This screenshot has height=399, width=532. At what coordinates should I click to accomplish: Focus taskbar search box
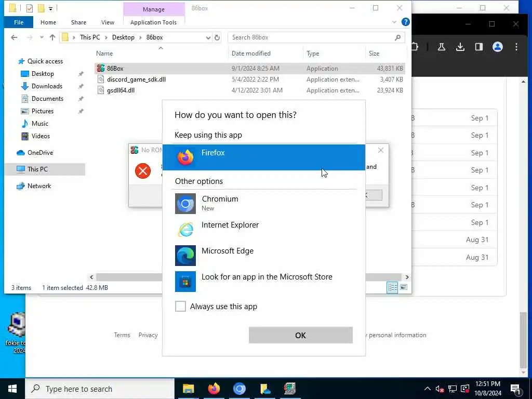(100, 389)
